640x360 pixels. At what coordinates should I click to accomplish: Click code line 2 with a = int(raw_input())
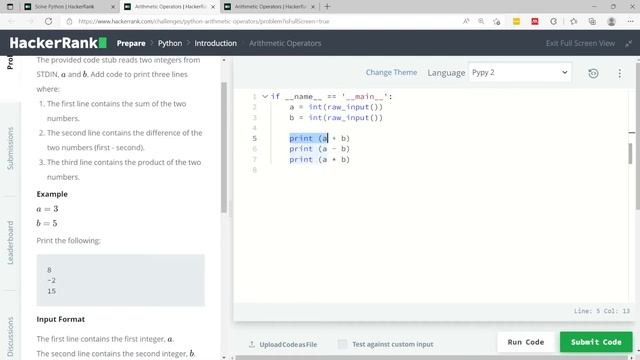tap(336, 107)
